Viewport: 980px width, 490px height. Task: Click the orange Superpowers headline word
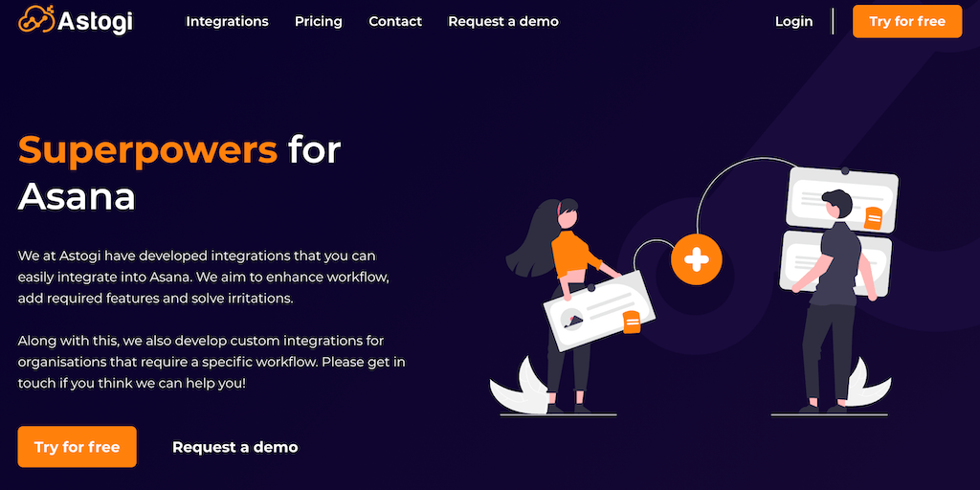pyautogui.click(x=148, y=149)
